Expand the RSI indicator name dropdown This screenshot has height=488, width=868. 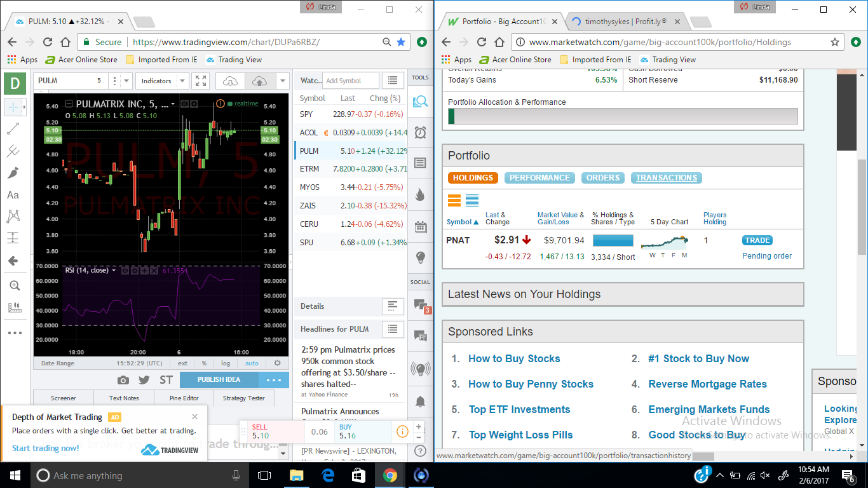114,270
